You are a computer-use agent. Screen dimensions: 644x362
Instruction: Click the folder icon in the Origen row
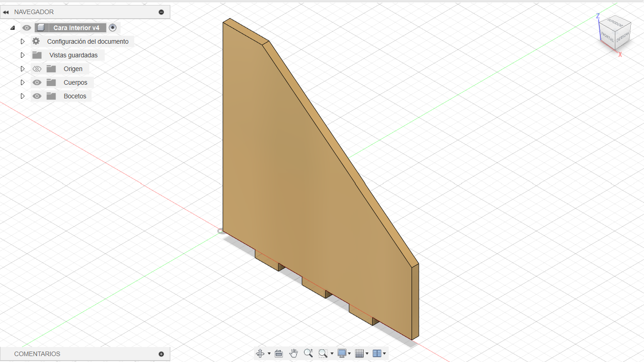51,69
